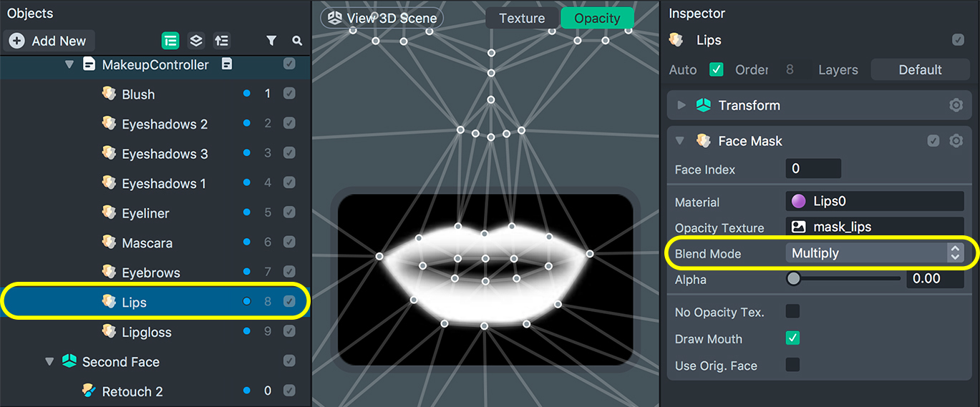Screen dimensions: 980x407
Task: Click the Add New button label
Action: (59, 41)
